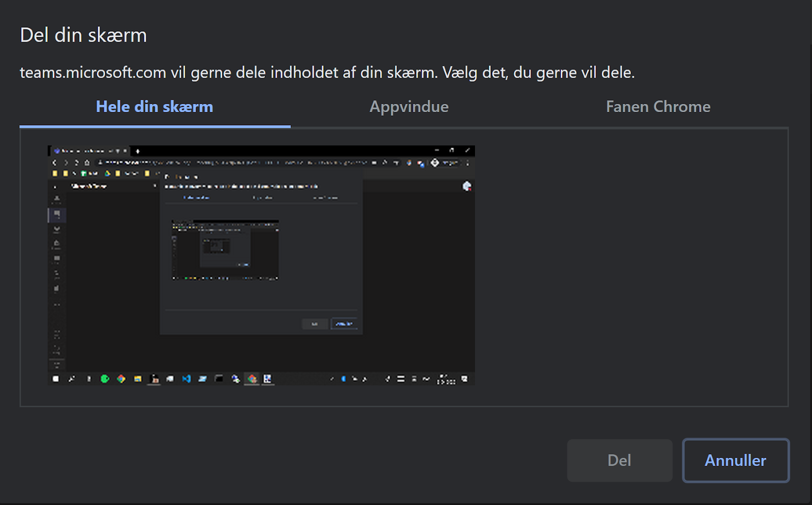
Task: Click the Chrome icon beside Spotify in preview
Action: [x=121, y=379]
